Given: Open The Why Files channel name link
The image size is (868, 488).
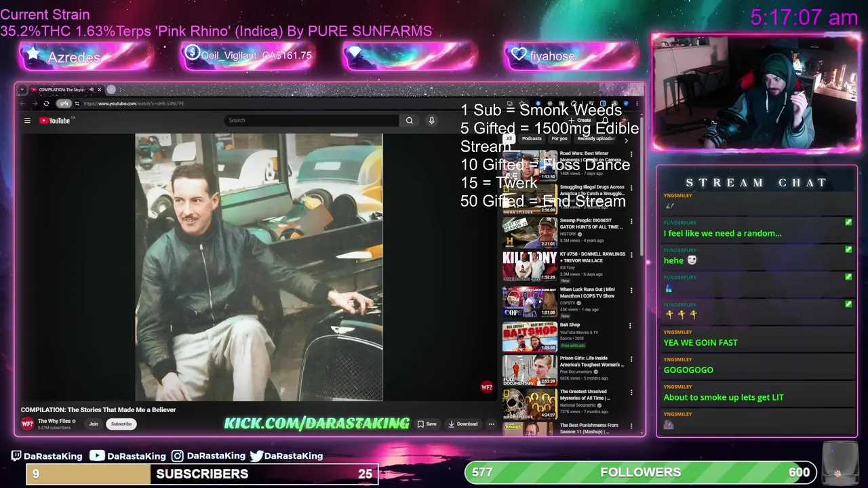Looking at the screenshot, I should point(54,421).
